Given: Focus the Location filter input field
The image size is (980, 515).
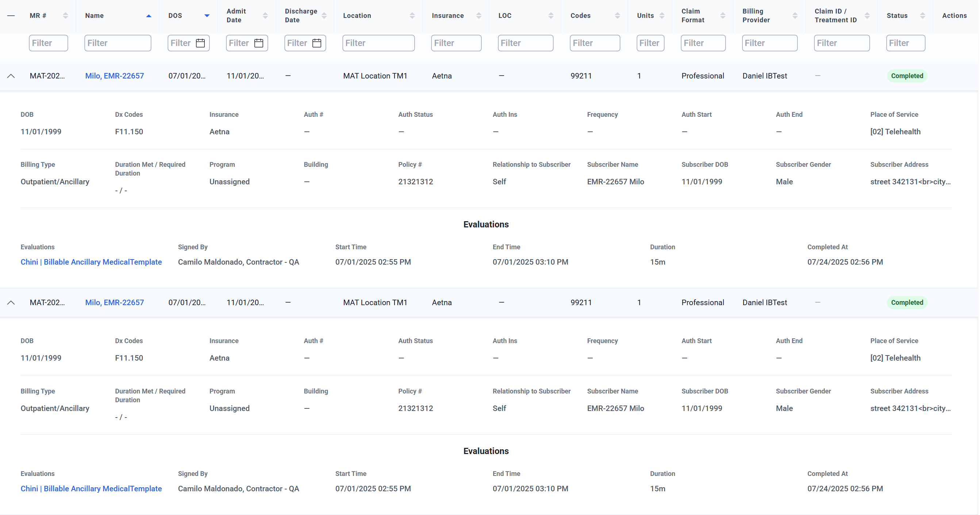Looking at the screenshot, I should click(378, 43).
